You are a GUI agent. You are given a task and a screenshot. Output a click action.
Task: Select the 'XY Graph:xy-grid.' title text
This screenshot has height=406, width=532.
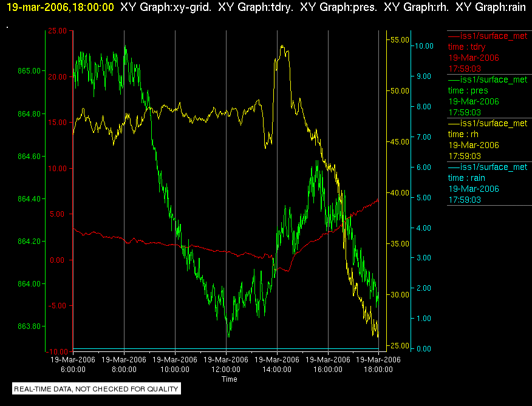pyautogui.click(x=166, y=7)
